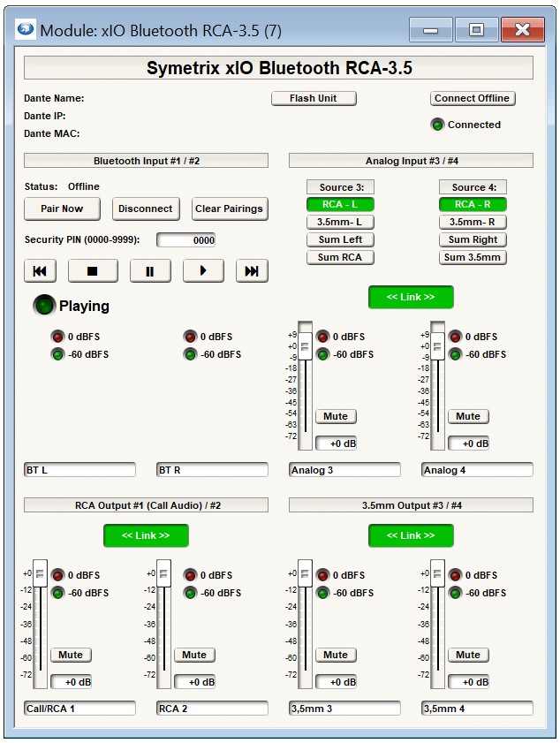Click Call/RCA 1 fader handle
Screen dimensions: 560x743
[41, 574]
